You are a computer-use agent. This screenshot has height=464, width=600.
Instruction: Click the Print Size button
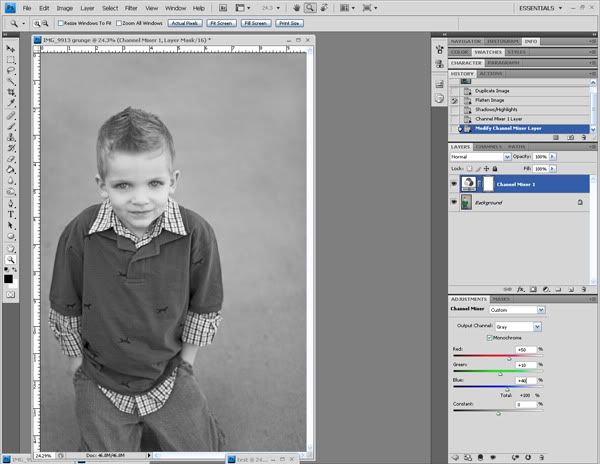[x=289, y=23]
